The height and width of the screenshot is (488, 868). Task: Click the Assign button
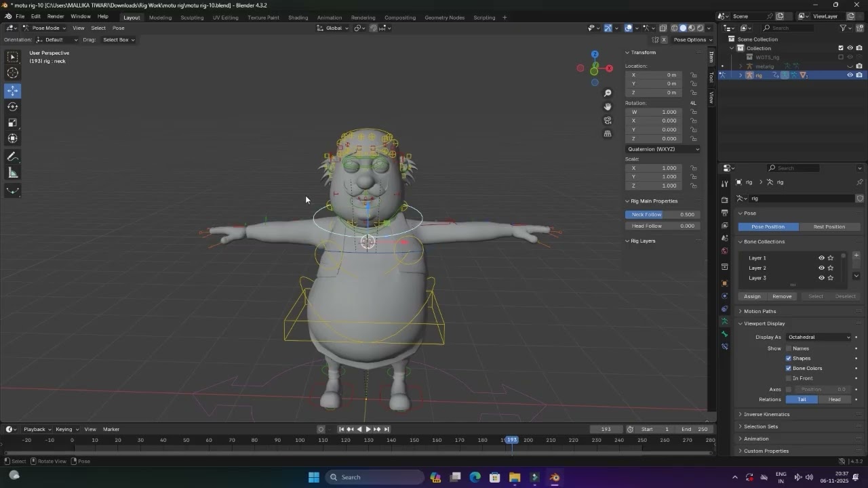coord(752,296)
